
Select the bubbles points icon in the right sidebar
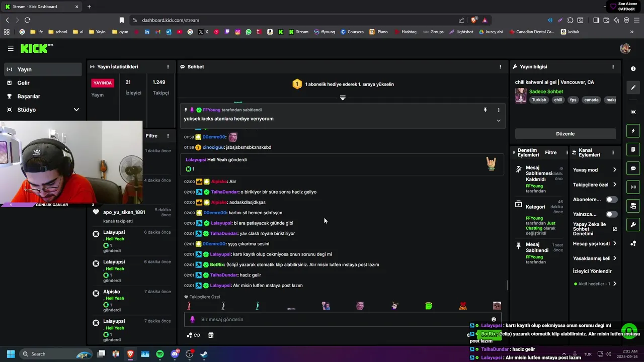(x=633, y=243)
